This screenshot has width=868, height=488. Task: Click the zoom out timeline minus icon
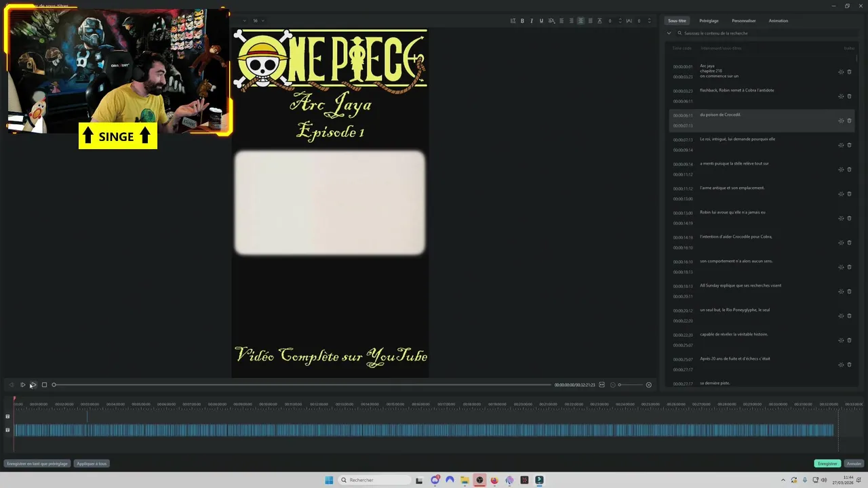613,385
